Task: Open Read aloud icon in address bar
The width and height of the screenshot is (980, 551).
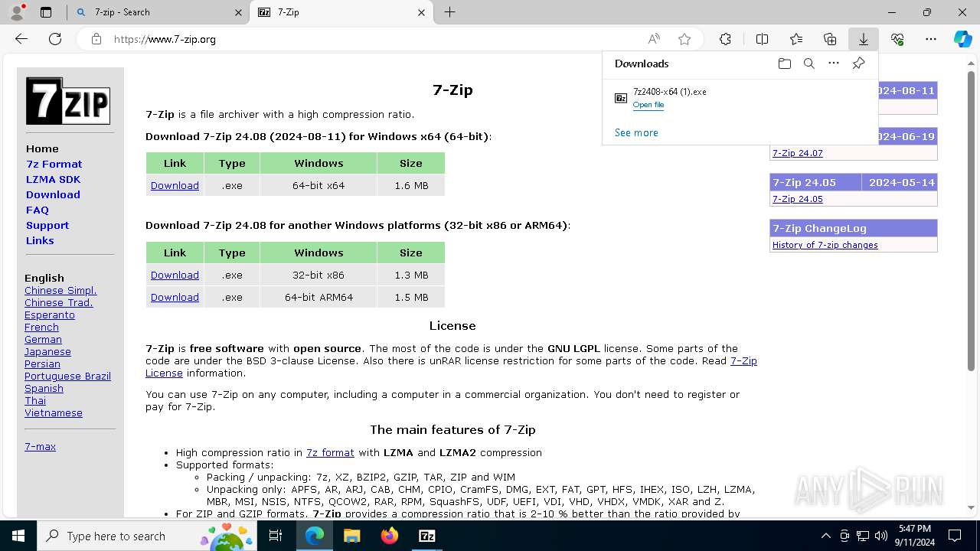Action: click(x=654, y=39)
